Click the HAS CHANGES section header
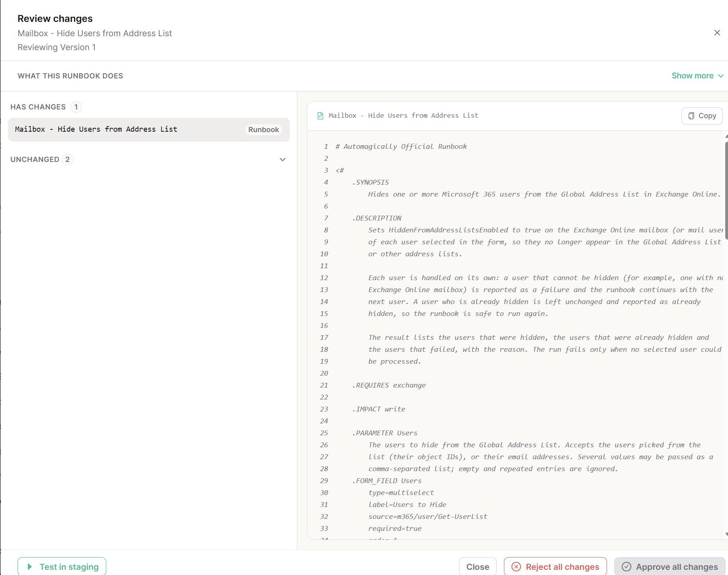Viewport: 728px width, 575px height. click(38, 107)
